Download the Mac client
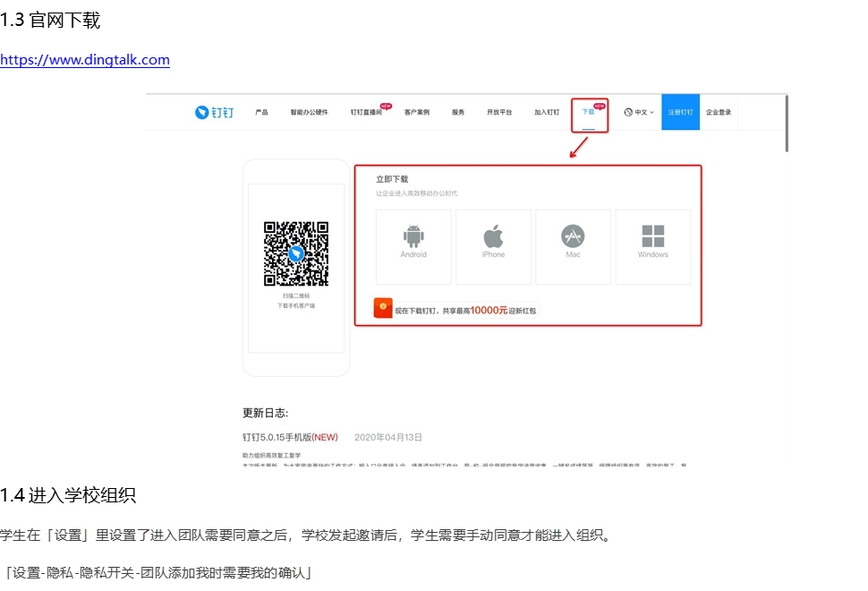The width and height of the screenshot is (868, 591). coord(573,247)
